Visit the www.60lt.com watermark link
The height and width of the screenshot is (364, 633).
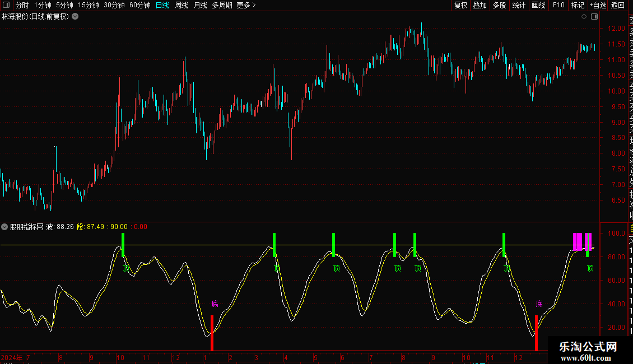[x=588, y=357]
